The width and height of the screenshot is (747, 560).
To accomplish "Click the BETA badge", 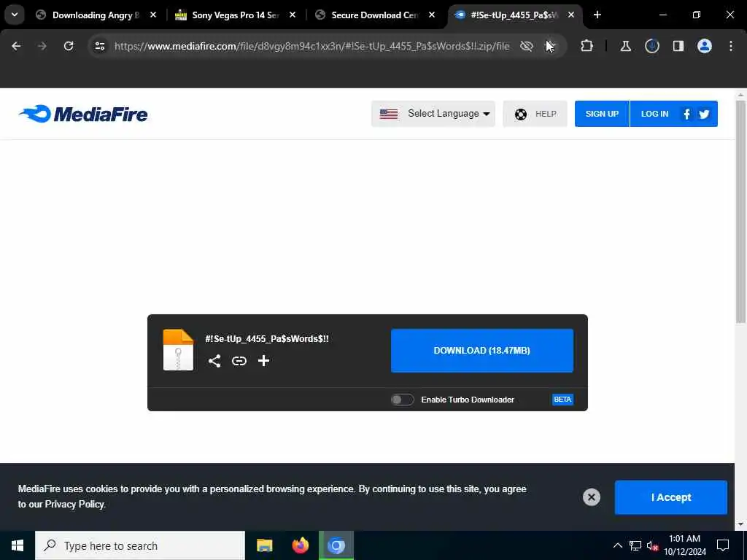I will (x=562, y=400).
